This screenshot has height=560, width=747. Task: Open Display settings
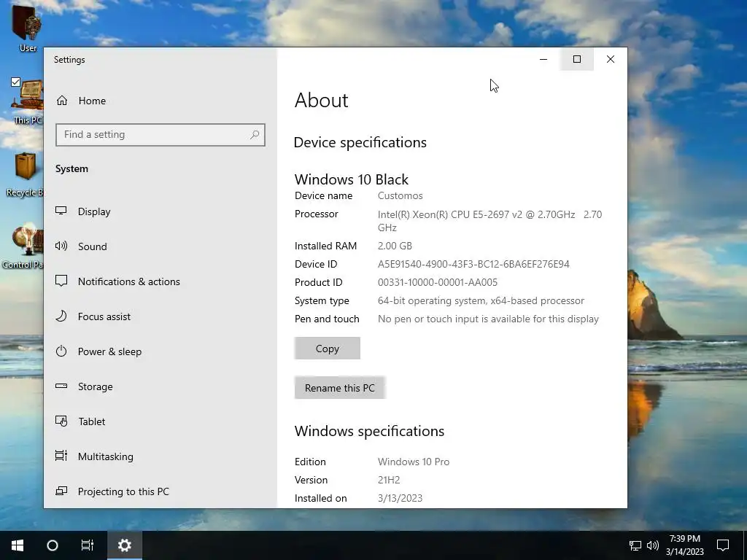point(160,211)
